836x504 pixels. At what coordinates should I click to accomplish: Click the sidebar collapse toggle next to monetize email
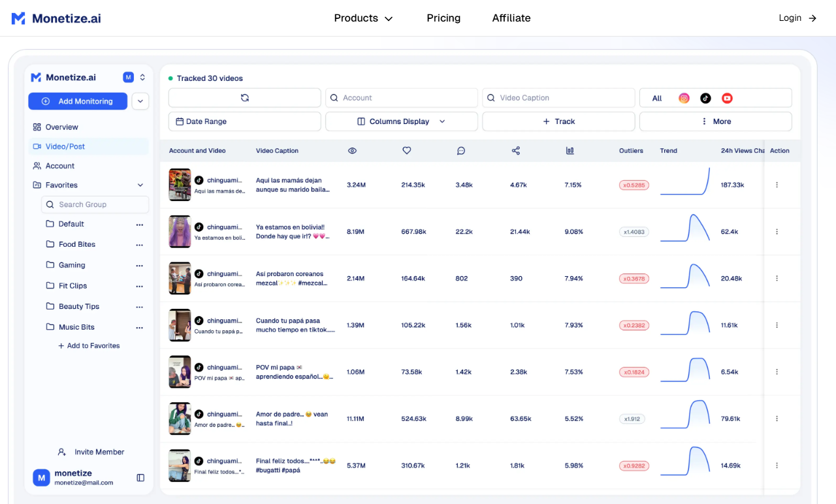[x=140, y=477]
